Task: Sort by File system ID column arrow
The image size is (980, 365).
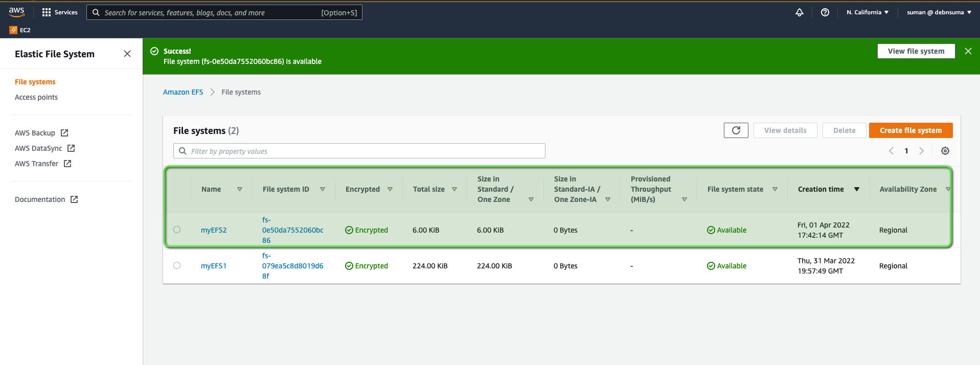Action: pyautogui.click(x=323, y=189)
